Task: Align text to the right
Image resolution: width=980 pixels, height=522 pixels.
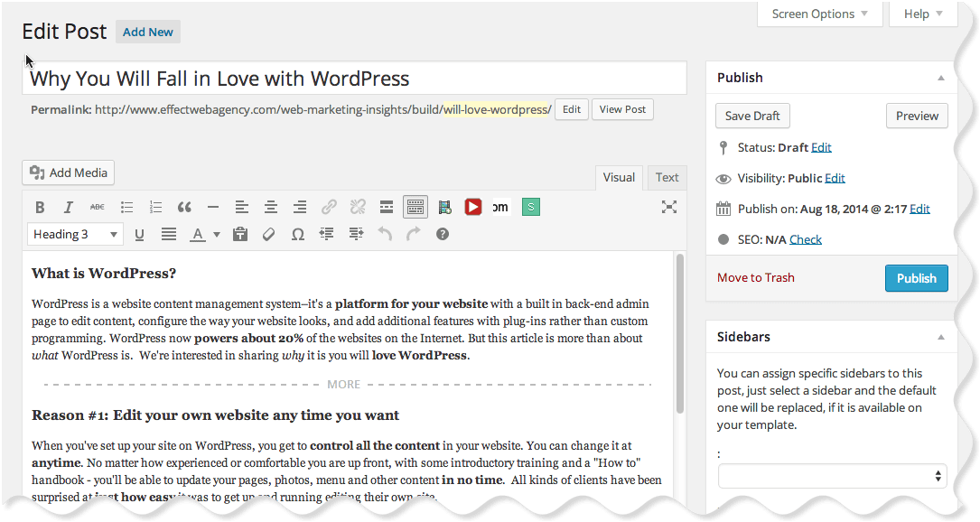Action: coord(300,207)
